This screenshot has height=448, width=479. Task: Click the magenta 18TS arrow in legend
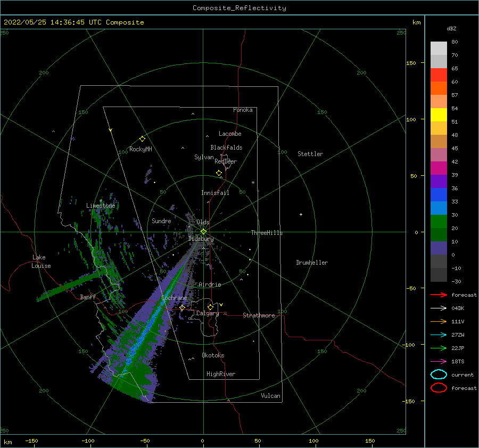tap(439, 362)
